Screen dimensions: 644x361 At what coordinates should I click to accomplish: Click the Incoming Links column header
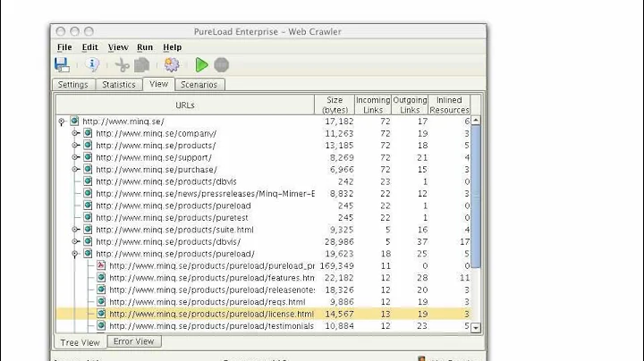pyautogui.click(x=373, y=105)
